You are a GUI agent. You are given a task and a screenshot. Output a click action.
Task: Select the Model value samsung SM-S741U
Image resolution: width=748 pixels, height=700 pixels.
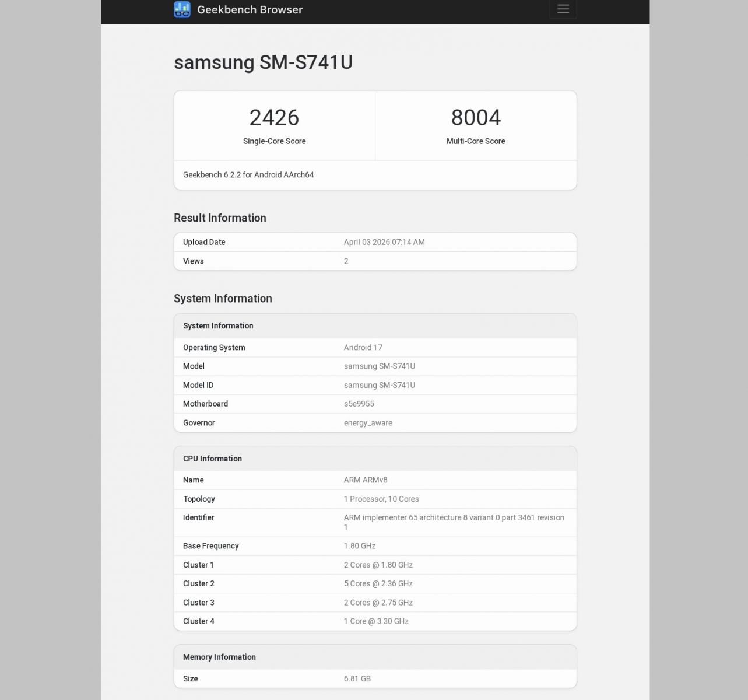point(379,366)
